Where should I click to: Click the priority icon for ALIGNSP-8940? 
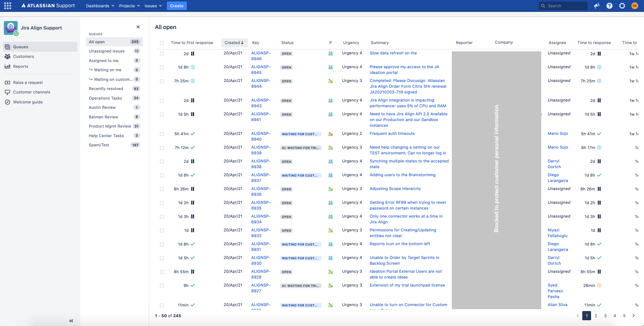[331, 134]
